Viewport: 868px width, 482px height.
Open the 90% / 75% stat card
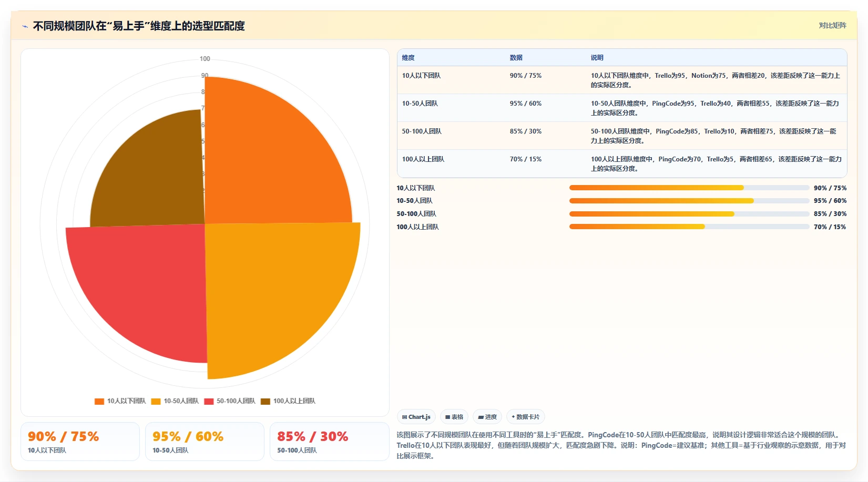point(80,442)
